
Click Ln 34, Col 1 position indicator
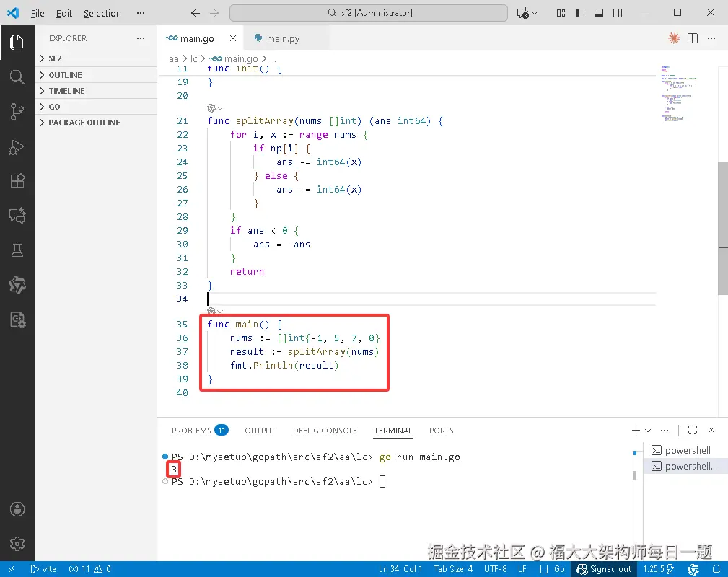[x=400, y=569]
